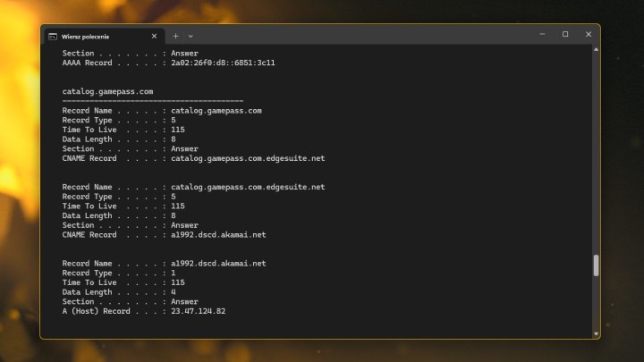Click Record Name a1992.dscd.akamai.net
The width and height of the screenshot is (644, 362).
coord(218,264)
